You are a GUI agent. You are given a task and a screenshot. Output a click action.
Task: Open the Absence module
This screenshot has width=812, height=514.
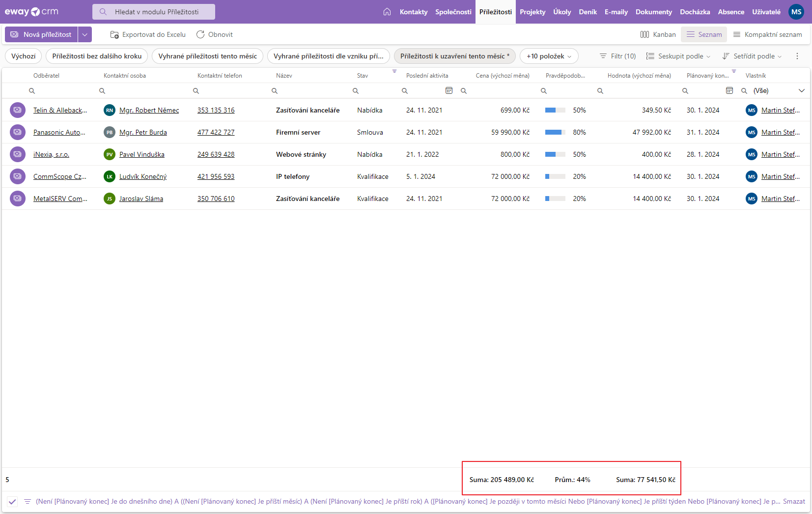731,12
